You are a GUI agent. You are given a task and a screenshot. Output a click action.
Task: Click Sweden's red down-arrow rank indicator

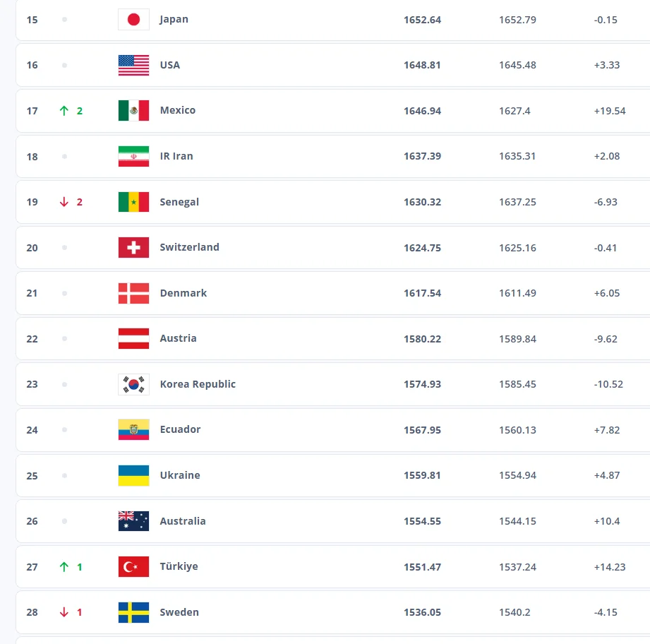tap(64, 612)
